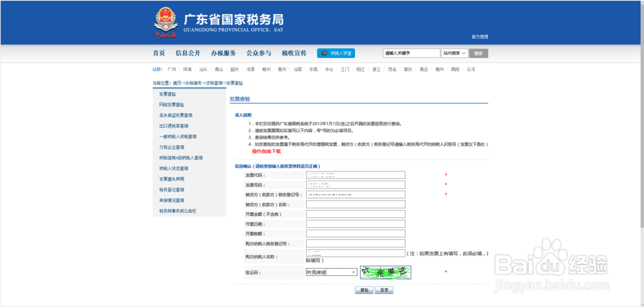644x307 pixels.
Task: Go to the 茂名 site
Action: (x=392, y=70)
